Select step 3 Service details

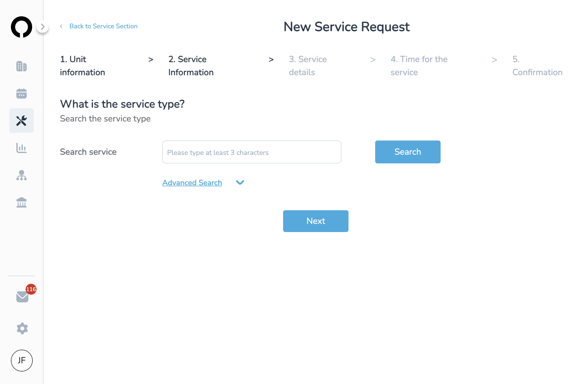tap(308, 66)
